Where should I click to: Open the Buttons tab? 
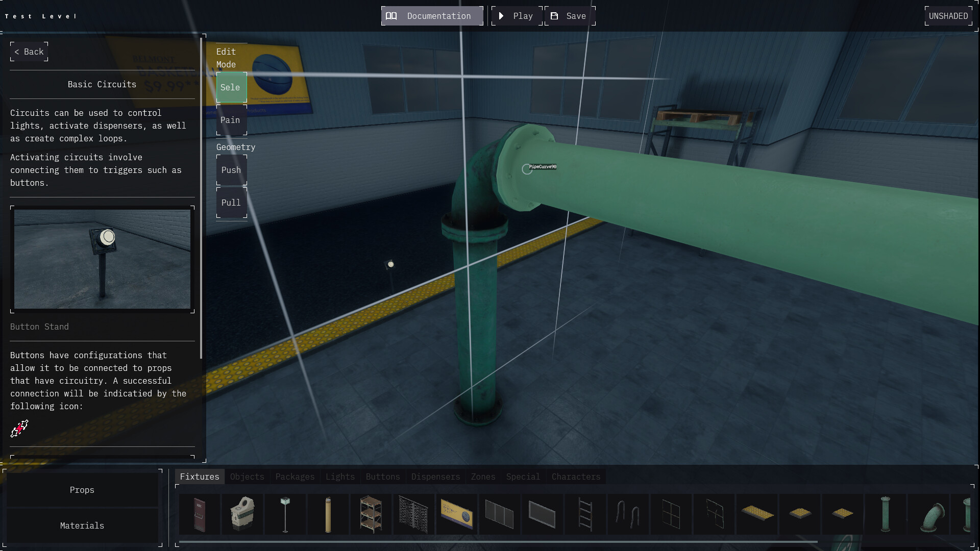[383, 477]
